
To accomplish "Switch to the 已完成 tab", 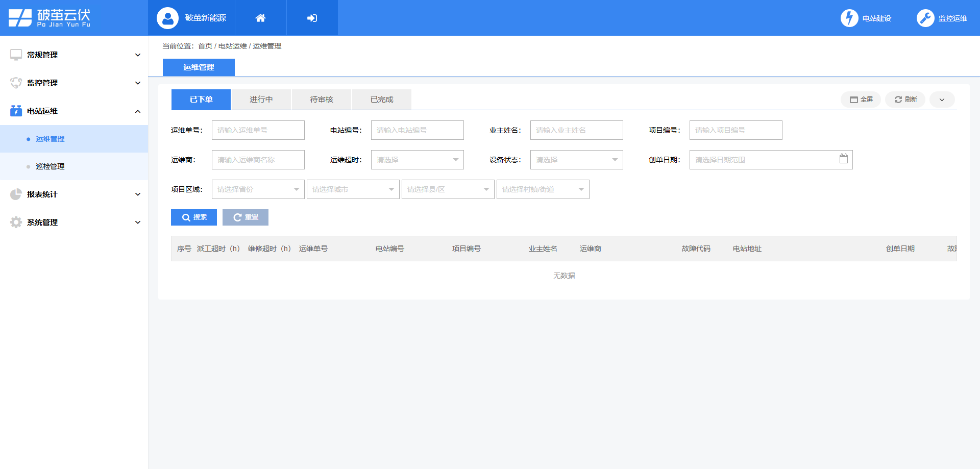I will click(381, 99).
